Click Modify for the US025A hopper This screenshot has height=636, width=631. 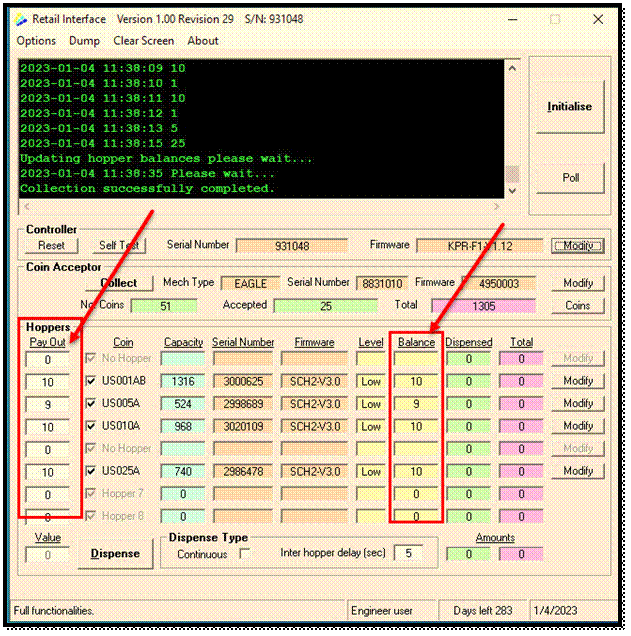(x=578, y=471)
